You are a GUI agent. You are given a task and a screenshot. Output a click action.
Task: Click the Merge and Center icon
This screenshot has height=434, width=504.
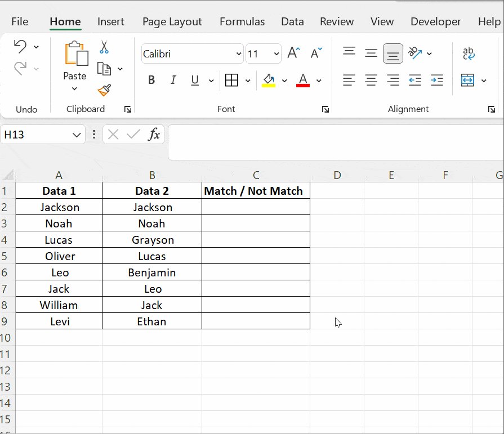(467, 80)
